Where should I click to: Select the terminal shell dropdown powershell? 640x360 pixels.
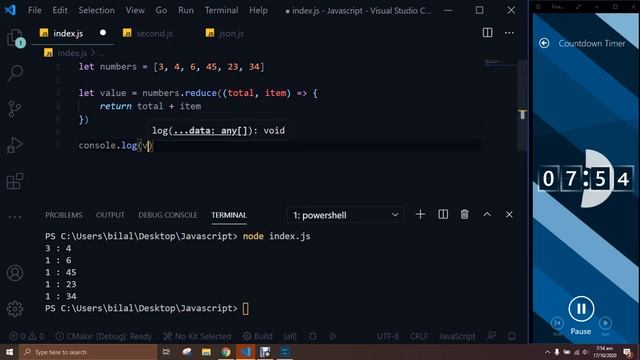pyautogui.click(x=345, y=215)
